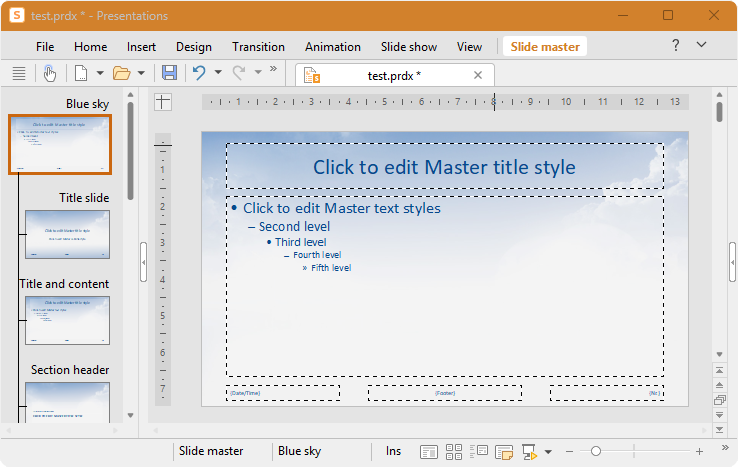Open slide selector icon in scrollbar
The height and width of the screenshot is (467, 738).
(719, 400)
